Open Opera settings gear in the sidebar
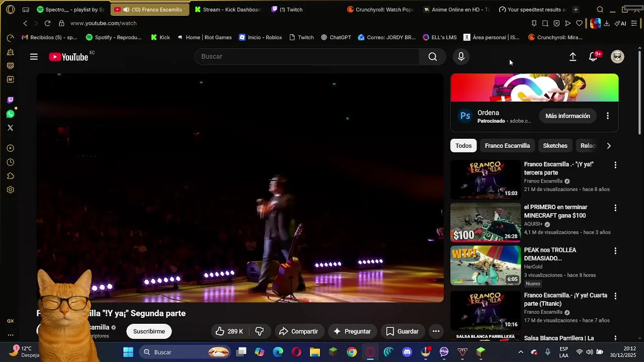Viewport: 644px width, 362px height. 10,190
